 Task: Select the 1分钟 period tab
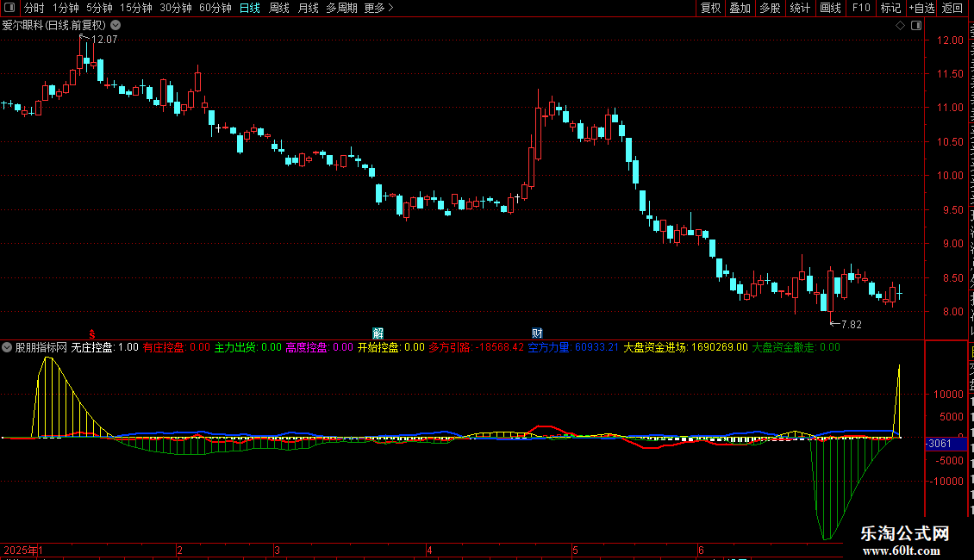(66, 8)
